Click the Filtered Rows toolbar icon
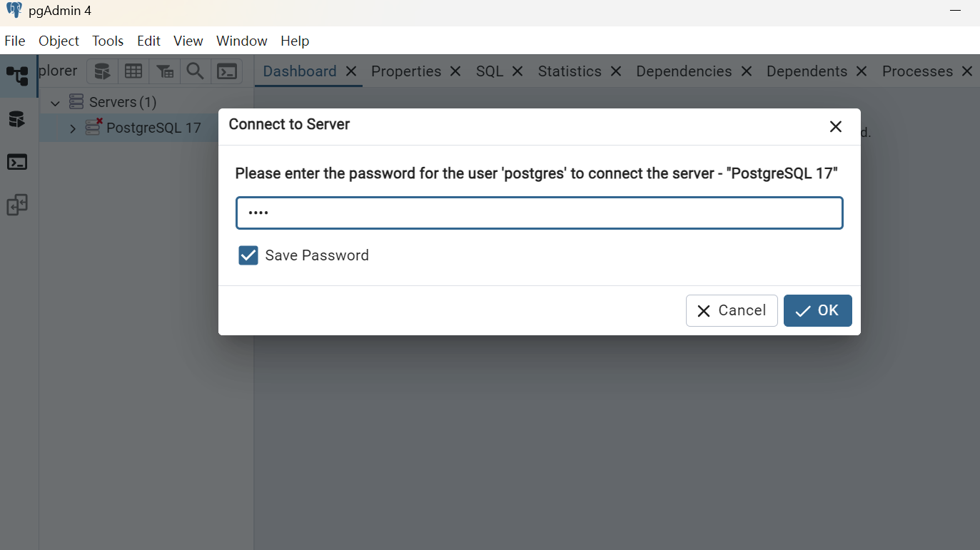Screen dimensions: 980x550 click(165, 71)
